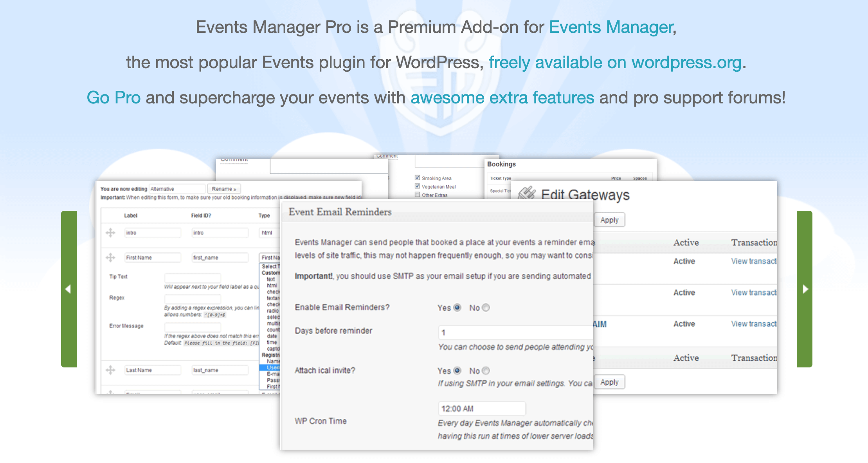
Task: Click the drag handle for Last Name row
Action: pyautogui.click(x=110, y=370)
